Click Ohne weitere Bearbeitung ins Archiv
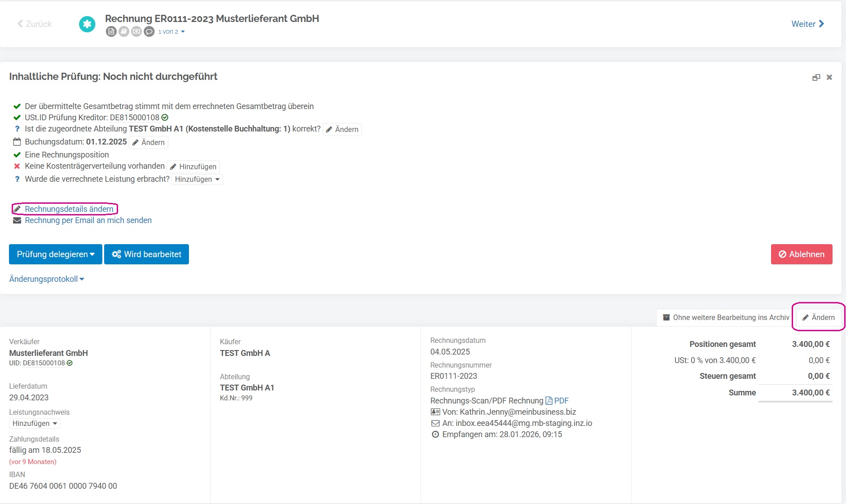The image size is (846, 504). pyautogui.click(x=726, y=317)
